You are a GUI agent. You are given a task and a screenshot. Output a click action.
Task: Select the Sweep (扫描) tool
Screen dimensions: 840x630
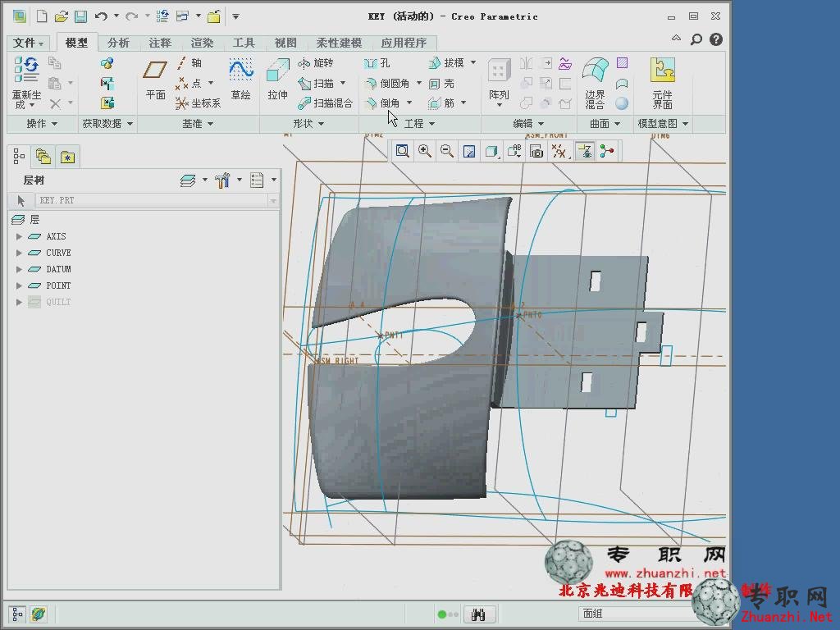pos(317,84)
